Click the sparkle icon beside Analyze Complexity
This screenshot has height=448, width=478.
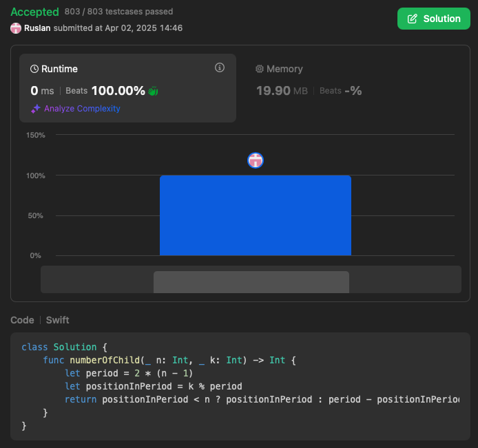point(36,109)
